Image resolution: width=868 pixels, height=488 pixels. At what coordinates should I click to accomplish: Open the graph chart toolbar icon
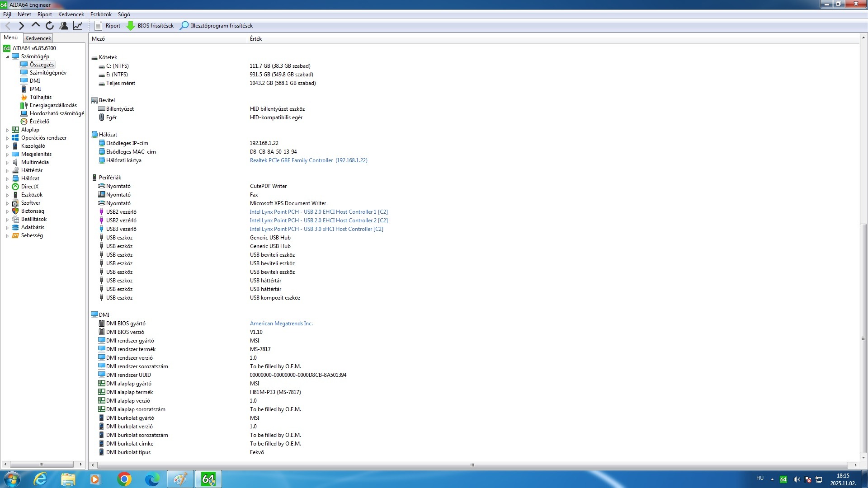tap(78, 26)
